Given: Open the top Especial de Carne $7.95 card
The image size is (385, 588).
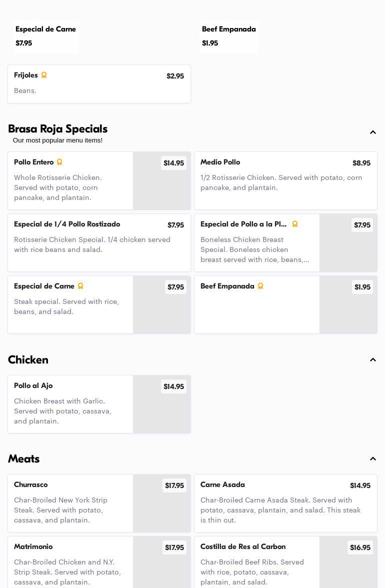Looking at the screenshot, I should (x=45, y=36).
